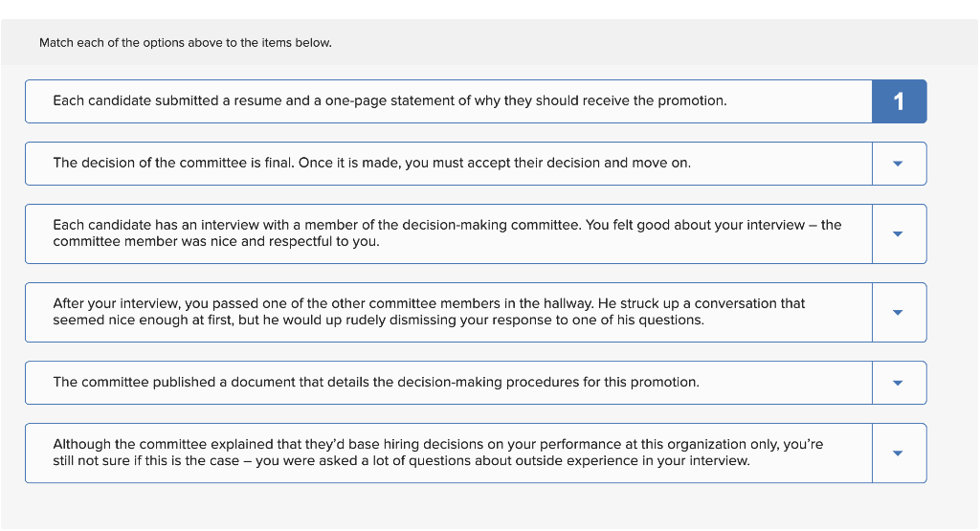Image resolution: width=980 pixels, height=531 pixels.
Task: Select 'The committee published a document' statement
Action: pos(375,383)
